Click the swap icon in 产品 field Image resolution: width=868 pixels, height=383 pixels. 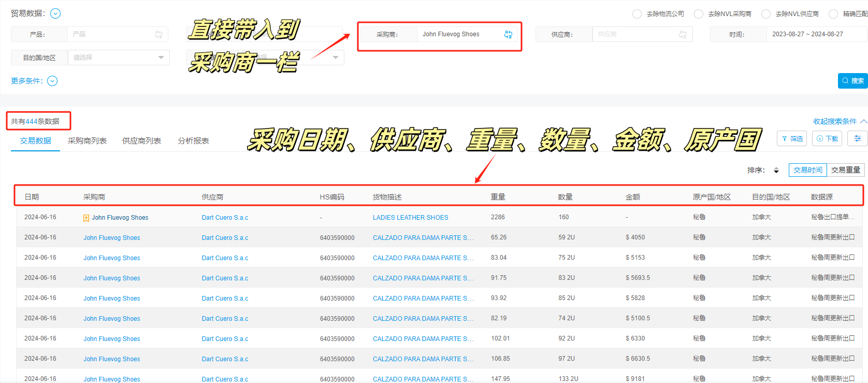click(158, 34)
